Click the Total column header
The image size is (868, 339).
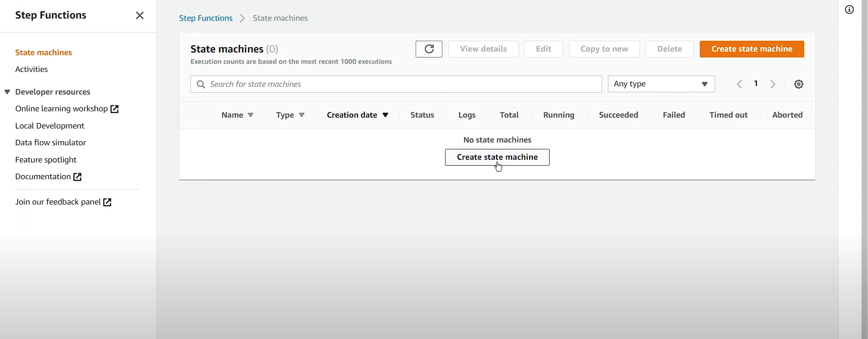pos(509,115)
